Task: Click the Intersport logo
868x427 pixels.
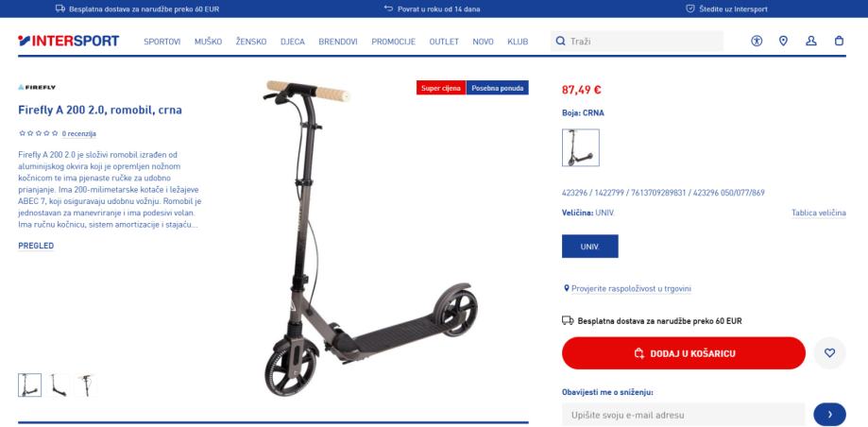Action: tap(69, 41)
